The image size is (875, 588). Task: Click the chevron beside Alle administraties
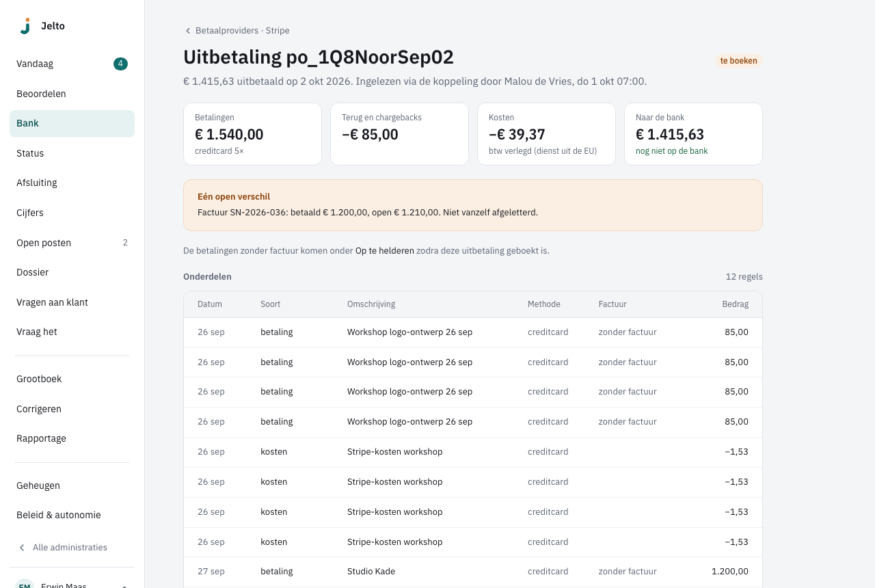pyautogui.click(x=22, y=548)
